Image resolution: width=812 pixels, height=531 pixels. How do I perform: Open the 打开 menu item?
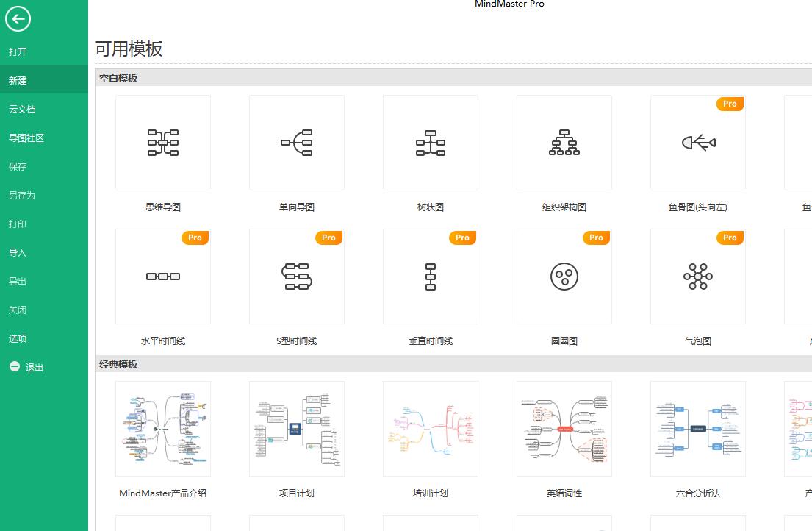coord(18,51)
